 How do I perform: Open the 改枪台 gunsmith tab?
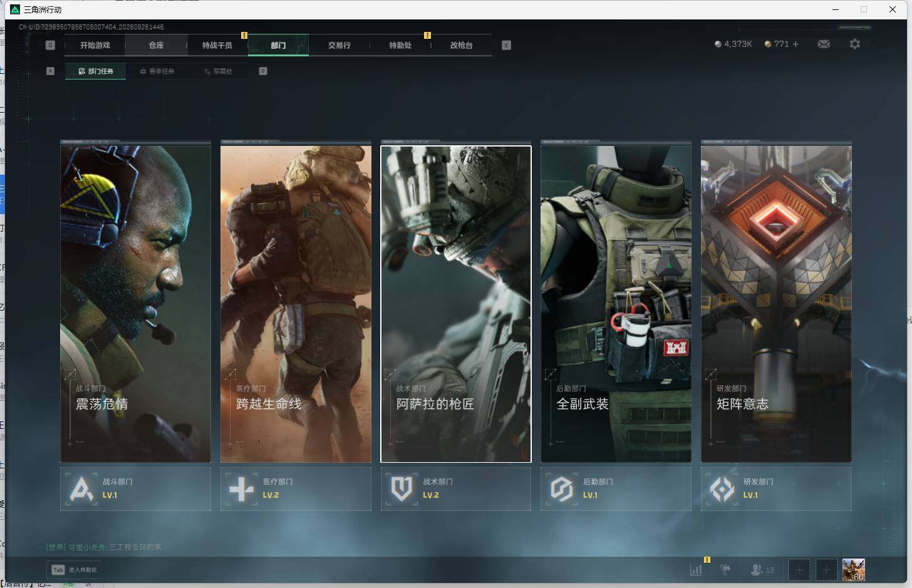click(461, 45)
